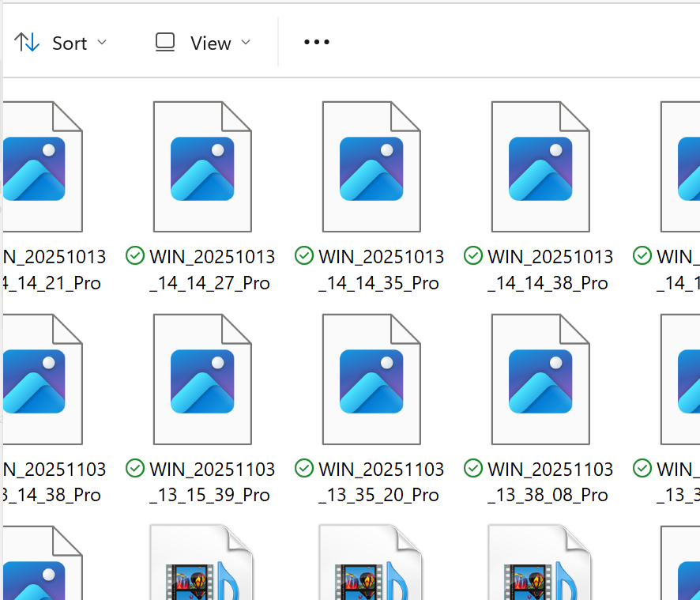Screen dimensions: 700x600
Task: Click file name WIN_20251103_13_35_20_Pro
Action: pos(381,482)
